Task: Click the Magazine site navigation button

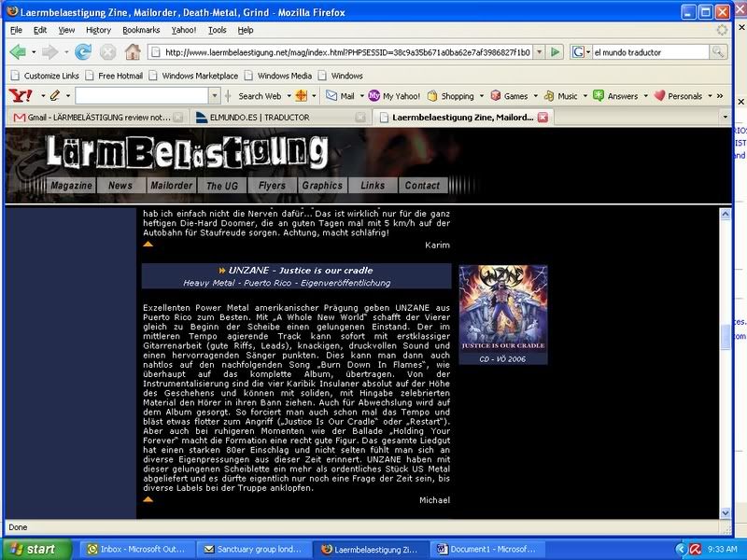Action: pyautogui.click(x=72, y=185)
